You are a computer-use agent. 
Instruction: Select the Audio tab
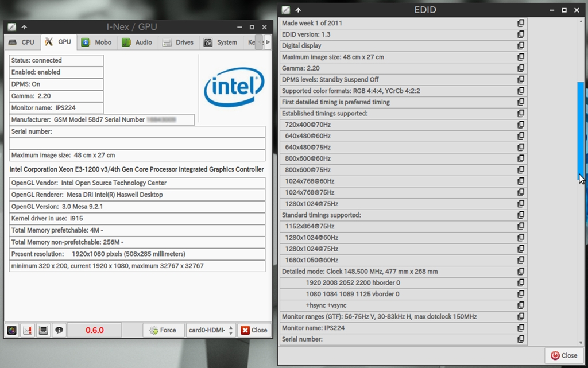click(x=137, y=42)
